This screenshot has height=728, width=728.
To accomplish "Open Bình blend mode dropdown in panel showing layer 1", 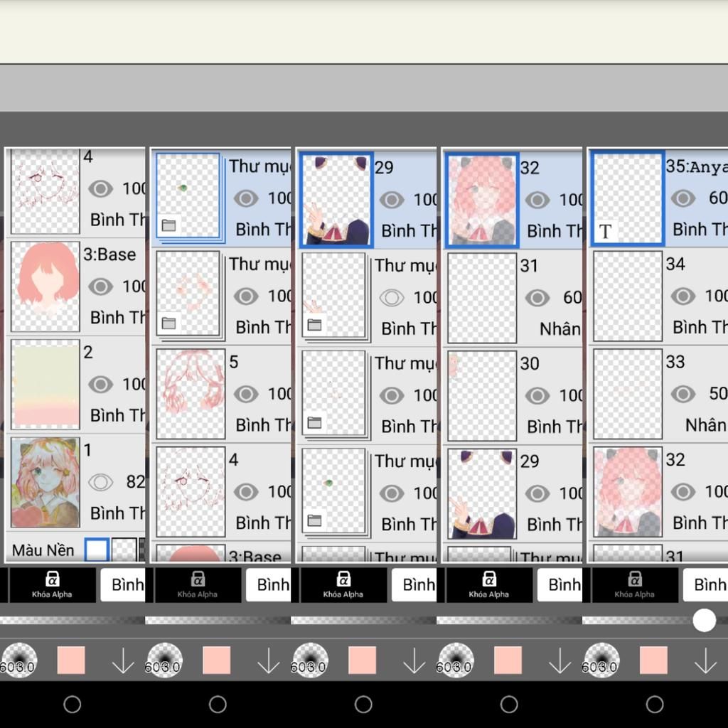I will pyautogui.click(x=123, y=585).
